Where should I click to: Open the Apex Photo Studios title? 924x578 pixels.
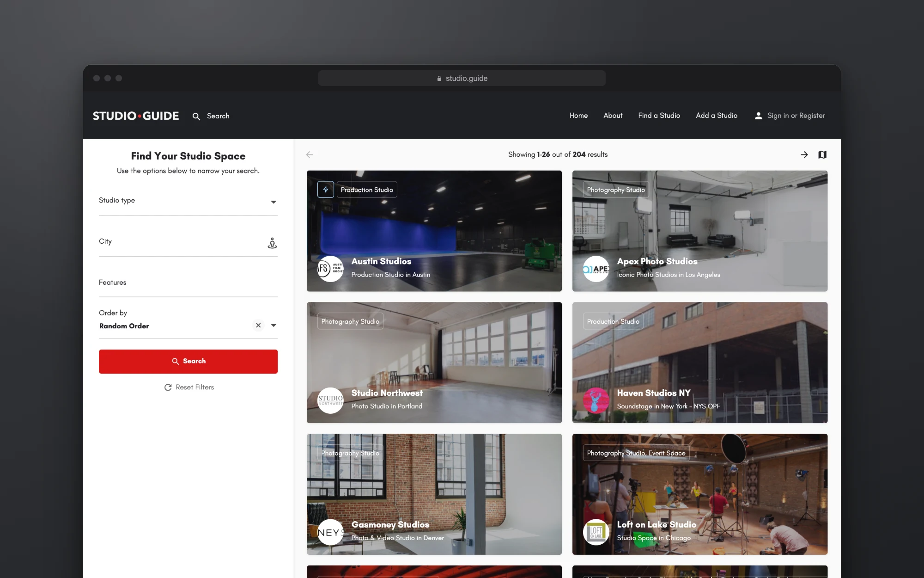pyautogui.click(x=657, y=262)
